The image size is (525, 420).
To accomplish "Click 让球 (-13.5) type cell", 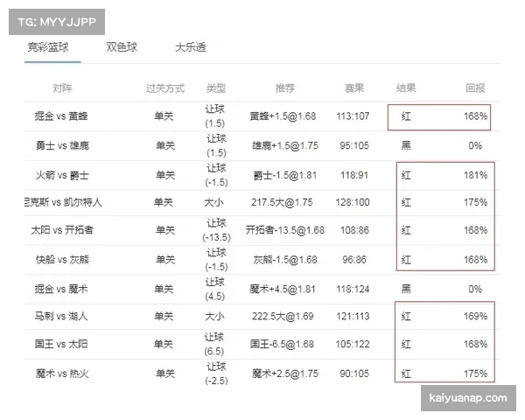I will point(216,230).
